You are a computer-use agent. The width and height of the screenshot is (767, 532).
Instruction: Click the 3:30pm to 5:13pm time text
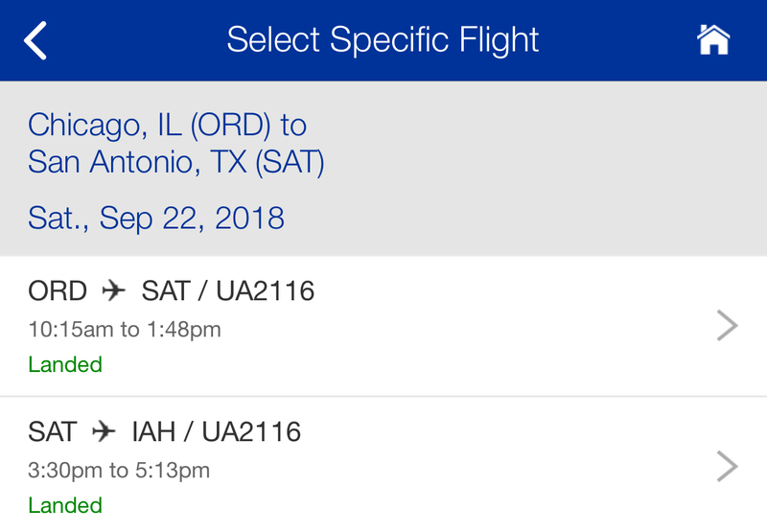coord(119,470)
